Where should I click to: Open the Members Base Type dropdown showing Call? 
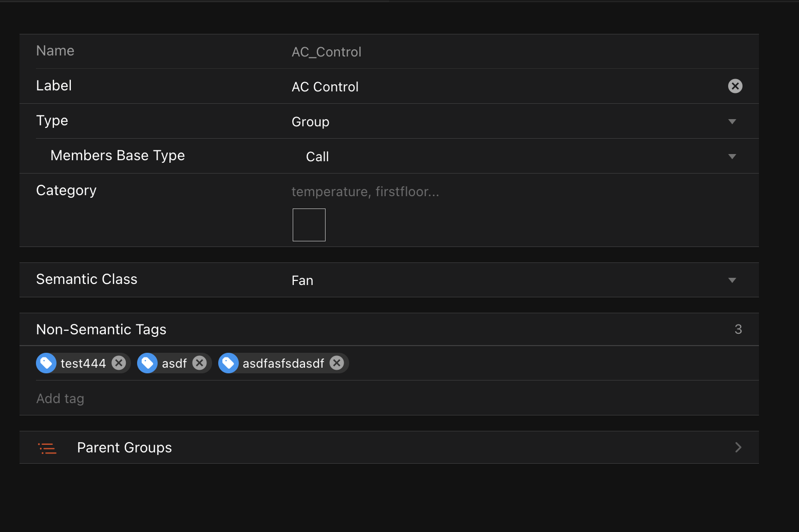[x=524, y=157]
